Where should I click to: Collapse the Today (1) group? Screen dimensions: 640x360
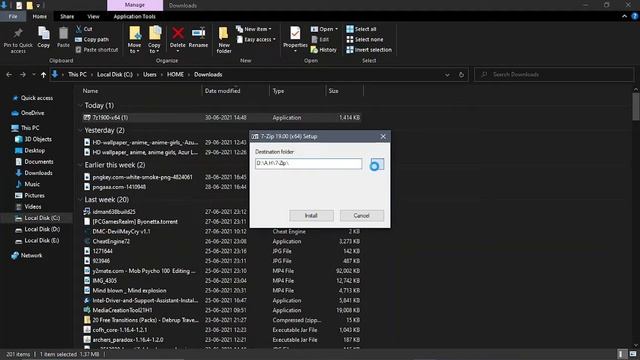(80, 106)
